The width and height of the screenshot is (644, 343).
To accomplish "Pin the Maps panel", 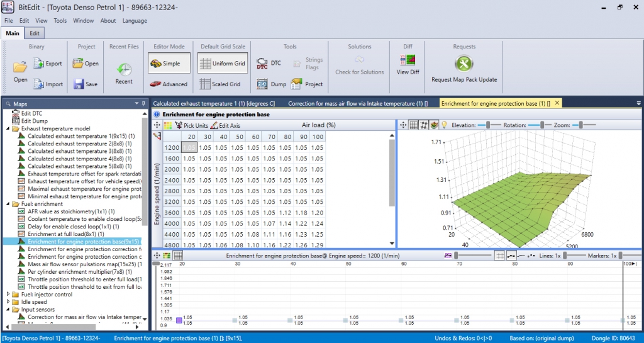I will tap(143, 103).
